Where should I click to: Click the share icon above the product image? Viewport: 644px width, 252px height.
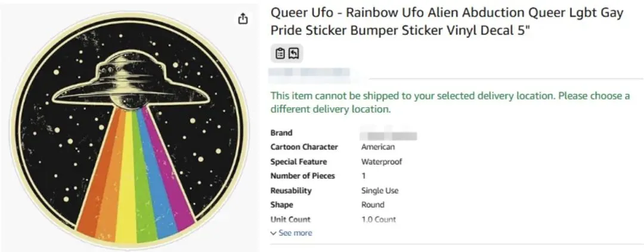(243, 19)
